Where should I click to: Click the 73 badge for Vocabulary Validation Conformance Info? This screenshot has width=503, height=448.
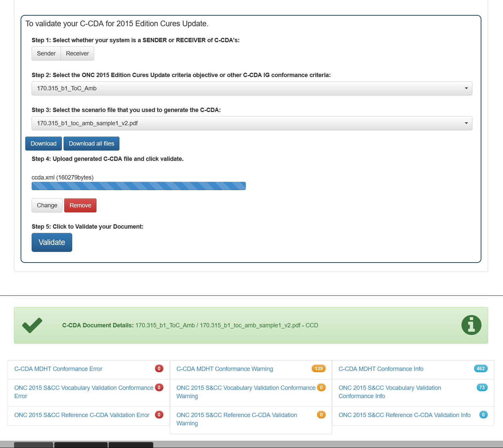[x=482, y=388]
